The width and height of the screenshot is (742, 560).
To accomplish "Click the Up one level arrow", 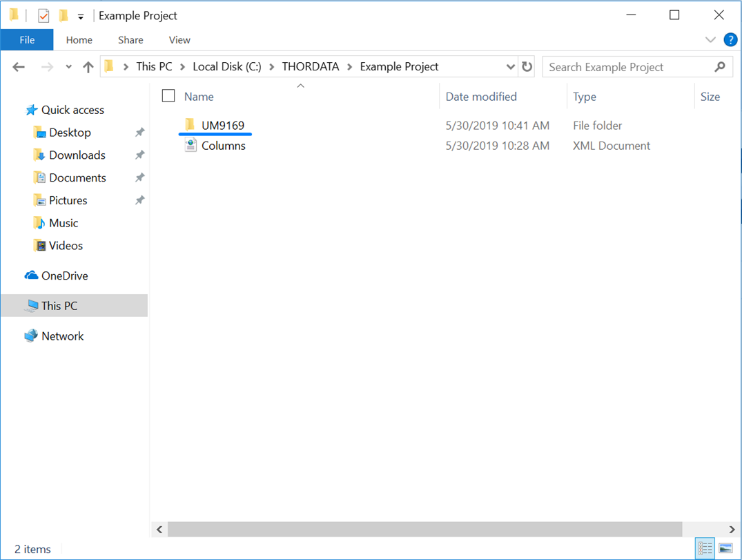I will pos(88,67).
